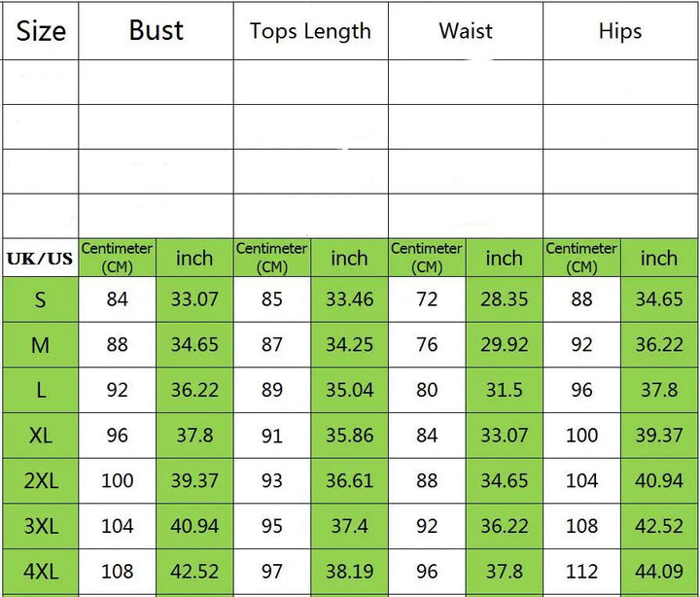This screenshot has height=597, width=700.
Task: Click the Bust Centimeter (CM) subheader
Action: tap(117, 258)
